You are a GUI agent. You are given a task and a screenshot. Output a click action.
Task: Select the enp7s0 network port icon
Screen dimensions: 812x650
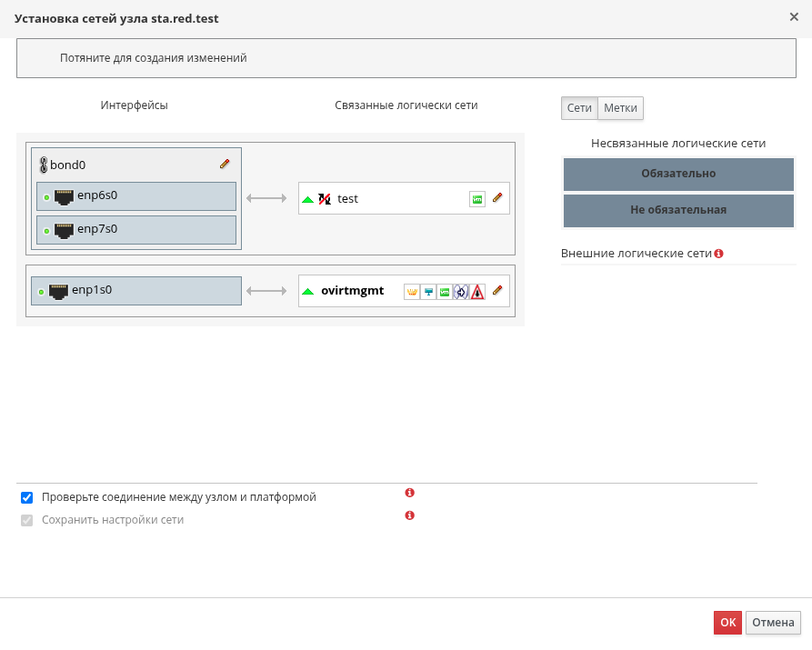(x=65, y=231)
